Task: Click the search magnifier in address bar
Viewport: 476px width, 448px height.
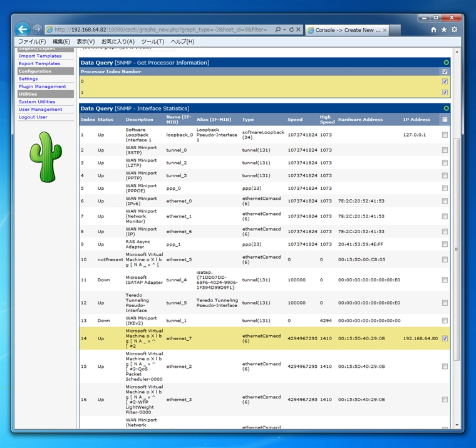Action: [x=277, y=29]
